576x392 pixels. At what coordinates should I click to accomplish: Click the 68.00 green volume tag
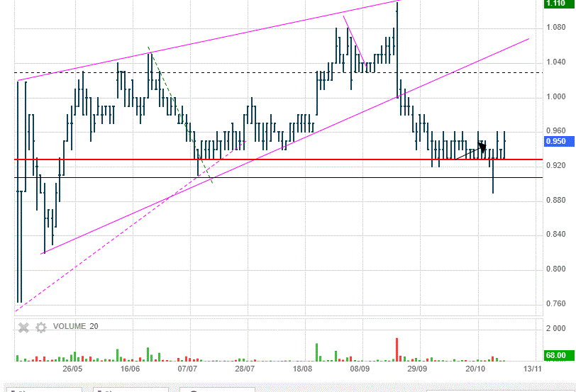tap(558, 355)
